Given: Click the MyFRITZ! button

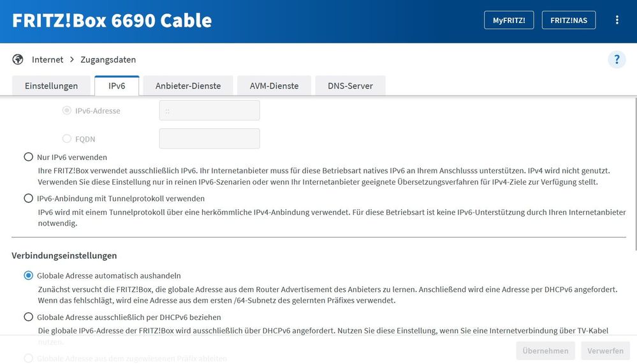Looking at the screenshot, I should tap(509, 20).
